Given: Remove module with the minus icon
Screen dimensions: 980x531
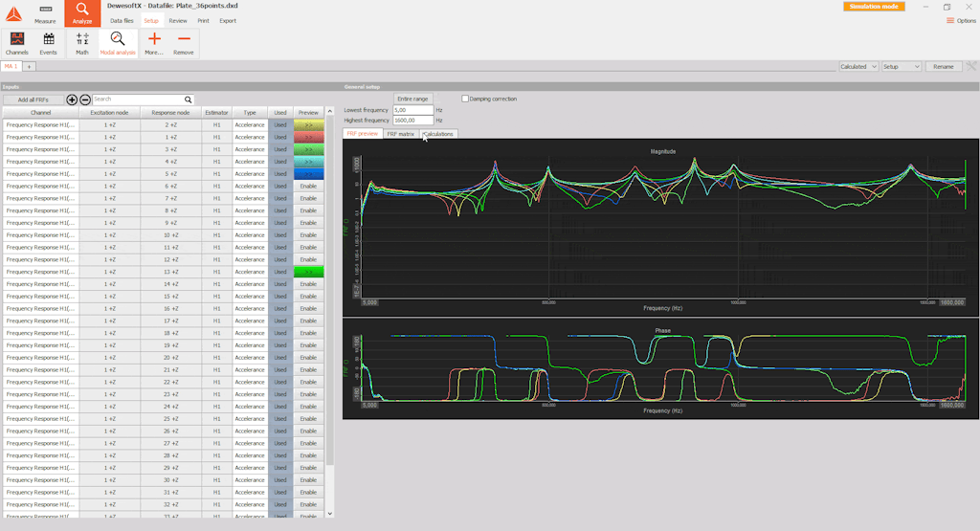Looking at the screenshot, I should click(x=183, y=43).
